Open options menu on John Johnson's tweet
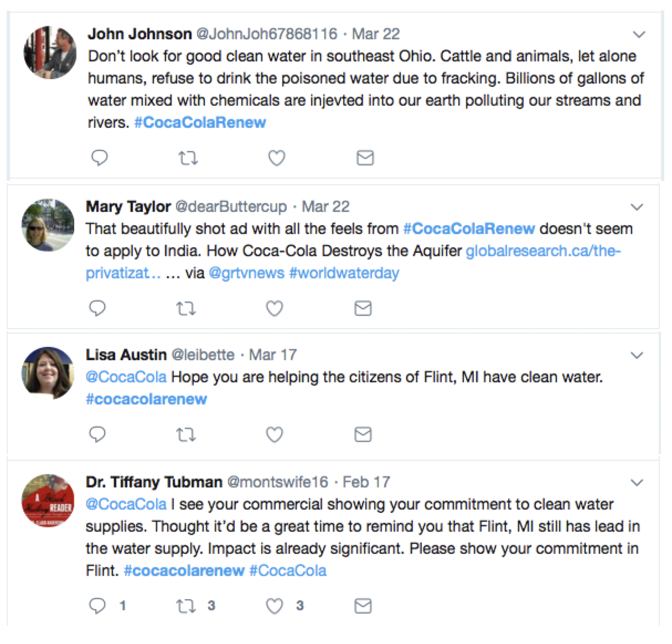The image size is (672, 644). 638,34
